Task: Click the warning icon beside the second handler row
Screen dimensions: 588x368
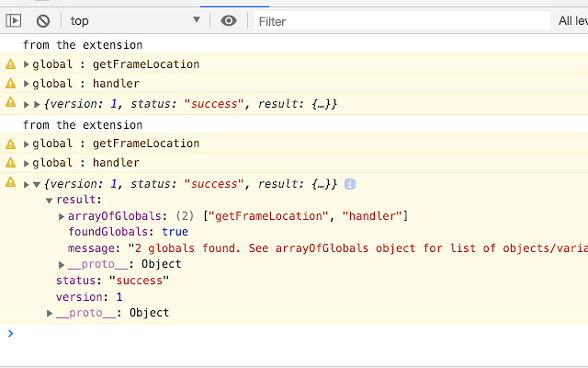Action: coord(10,164)
